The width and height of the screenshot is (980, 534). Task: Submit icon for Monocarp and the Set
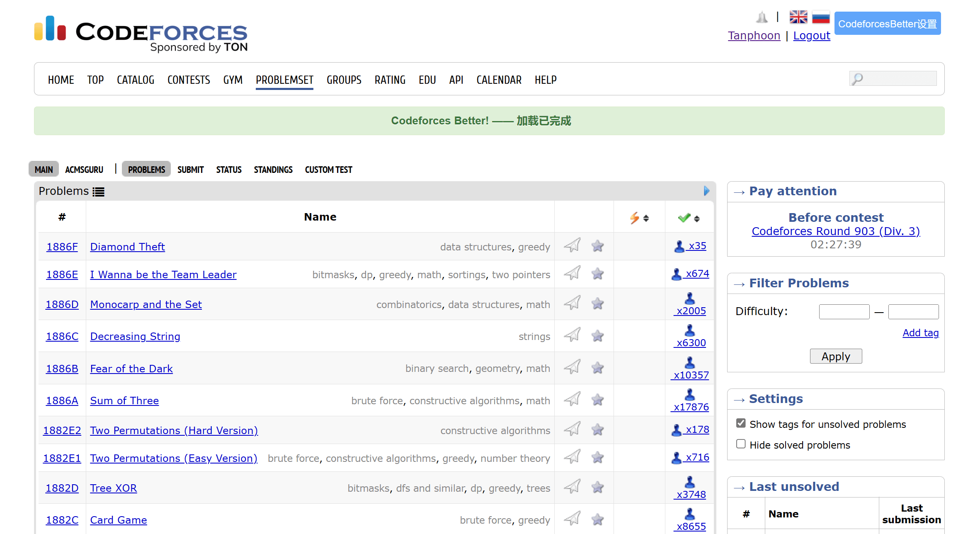572,303
